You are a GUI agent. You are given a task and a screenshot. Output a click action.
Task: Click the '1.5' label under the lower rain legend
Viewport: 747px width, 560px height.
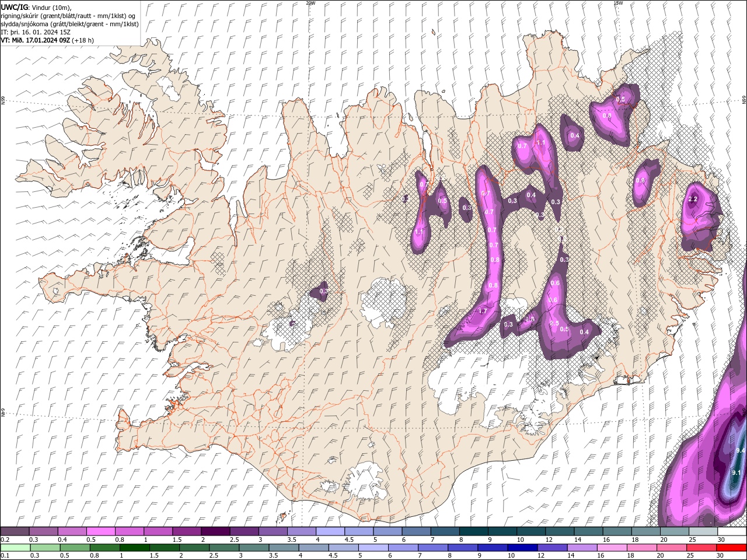point(154,556)
